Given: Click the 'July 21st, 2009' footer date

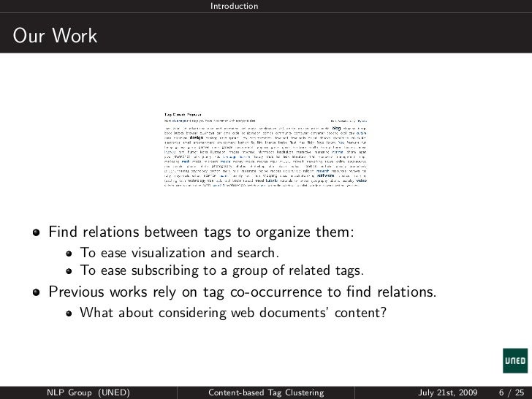Looking at the screenshot, I should (447, 392).
